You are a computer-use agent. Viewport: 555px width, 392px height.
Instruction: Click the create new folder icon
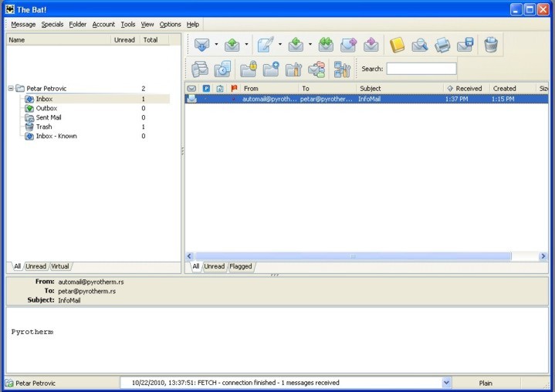tap(271, 69)
